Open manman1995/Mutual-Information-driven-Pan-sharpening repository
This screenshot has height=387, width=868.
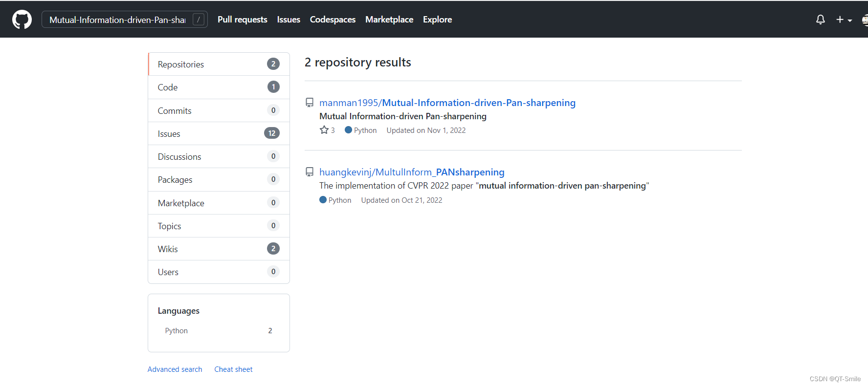[447, 103]
